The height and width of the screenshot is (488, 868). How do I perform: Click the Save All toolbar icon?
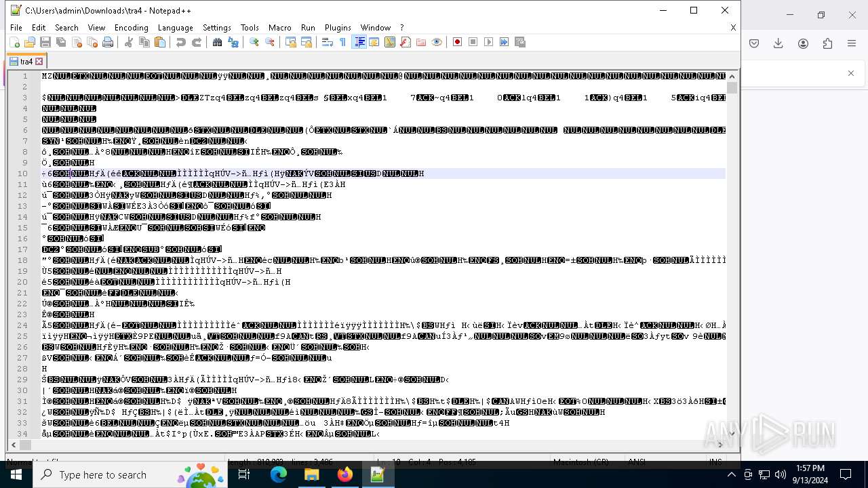pos(61,42)
